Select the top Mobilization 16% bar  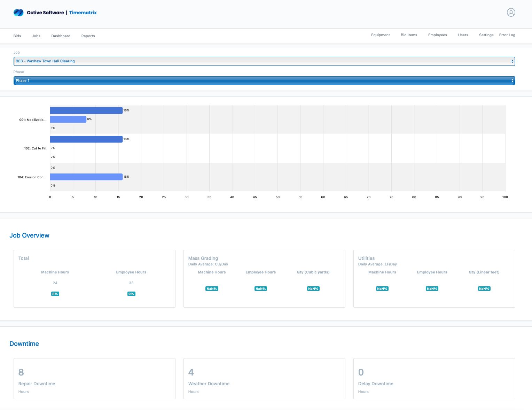click(86, 110)
